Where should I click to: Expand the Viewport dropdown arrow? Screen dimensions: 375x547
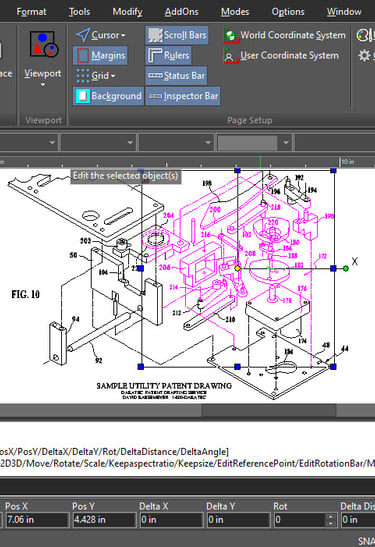(x=43, y=85)
